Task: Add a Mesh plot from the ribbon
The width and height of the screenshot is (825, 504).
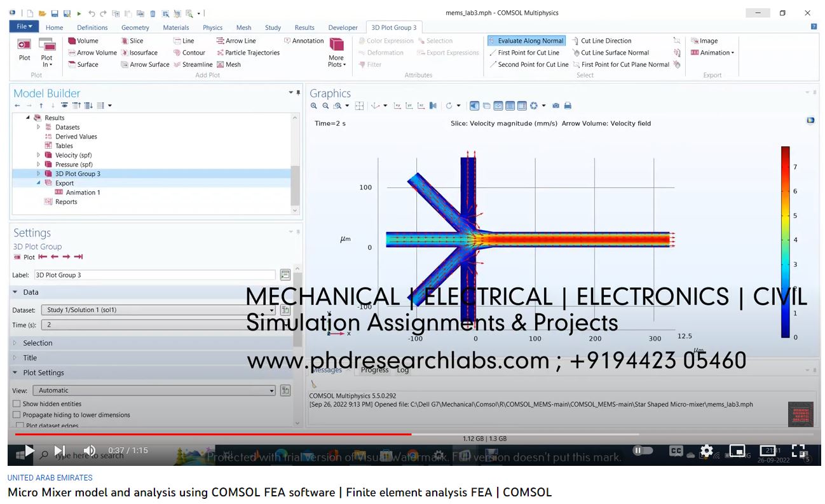Action: click(229, 64)
